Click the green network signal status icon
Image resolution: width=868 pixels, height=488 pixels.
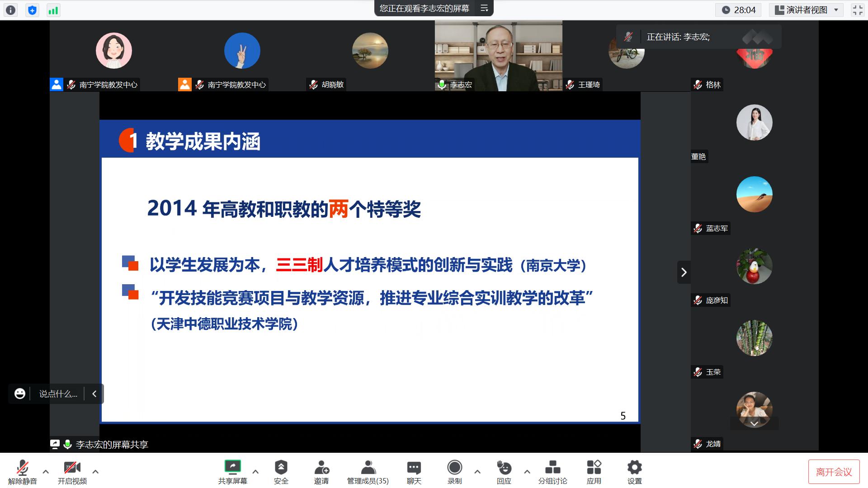click(53, 10)
